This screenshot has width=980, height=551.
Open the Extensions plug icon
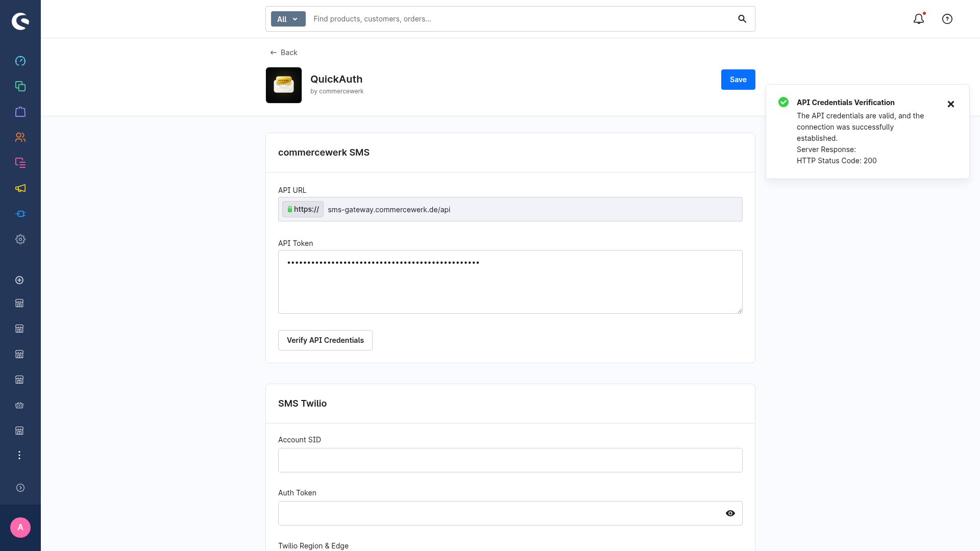[x=20, y=214]
